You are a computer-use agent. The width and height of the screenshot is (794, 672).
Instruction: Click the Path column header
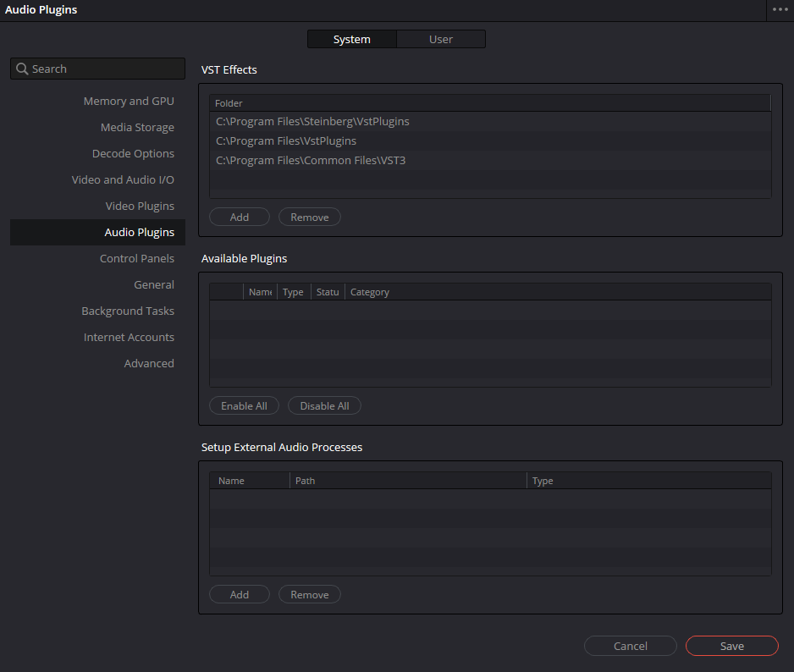408,481
